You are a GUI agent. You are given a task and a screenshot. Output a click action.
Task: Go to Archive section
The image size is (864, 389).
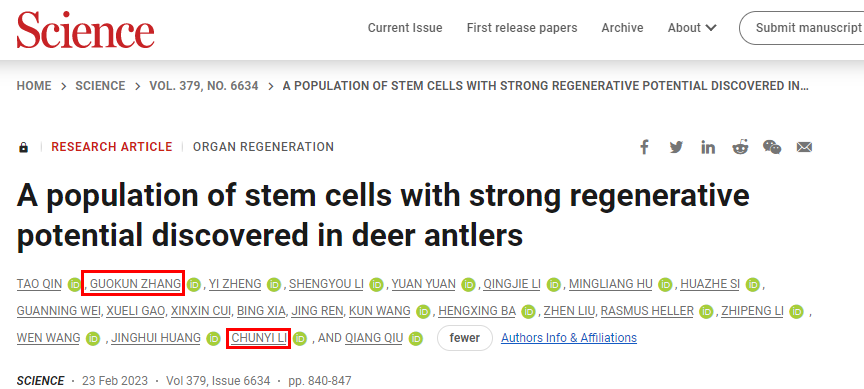tap(622, 28)
